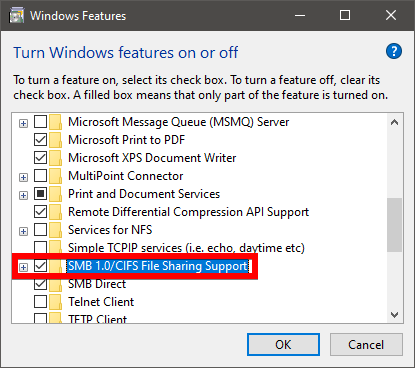
Task: Enable the Telnet Client checkbox
Action: pos(40,302)
